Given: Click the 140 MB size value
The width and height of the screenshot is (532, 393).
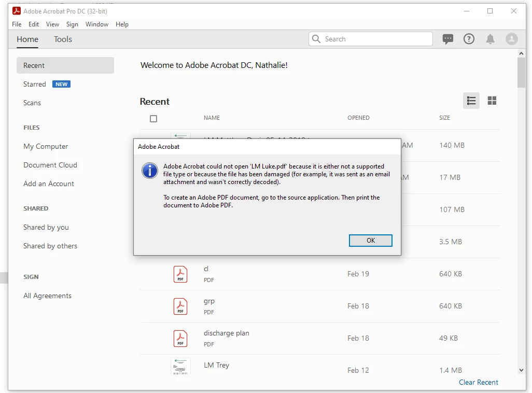Looking at the screenshot, I should [452, 145].
